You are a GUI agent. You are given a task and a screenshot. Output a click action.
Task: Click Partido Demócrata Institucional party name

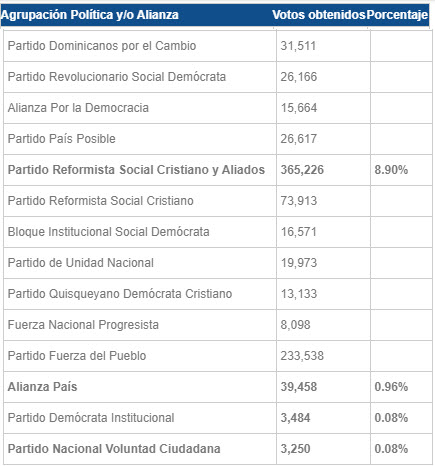click(x=91, y=418)
